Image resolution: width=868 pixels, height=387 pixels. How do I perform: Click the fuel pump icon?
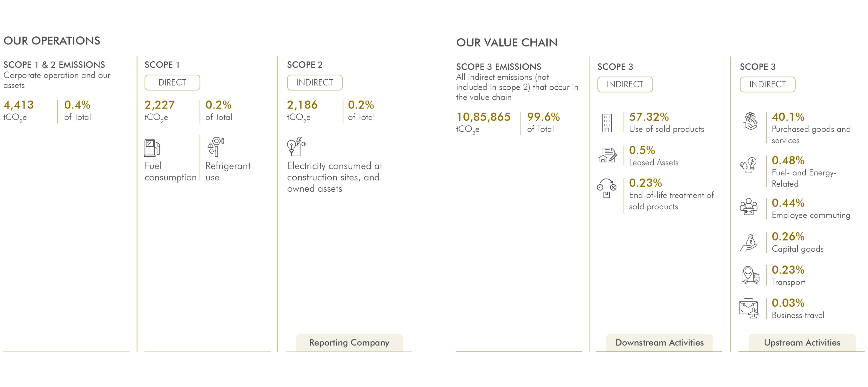(152, 148)
